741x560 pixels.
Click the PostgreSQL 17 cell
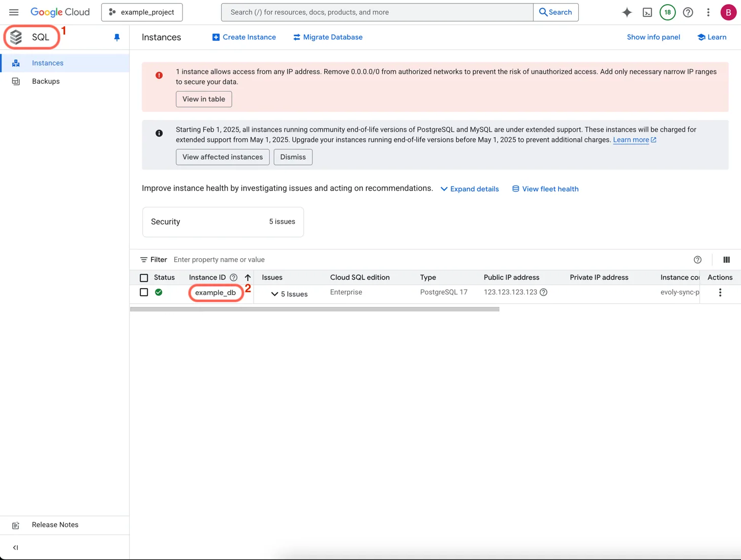(444, 292)
